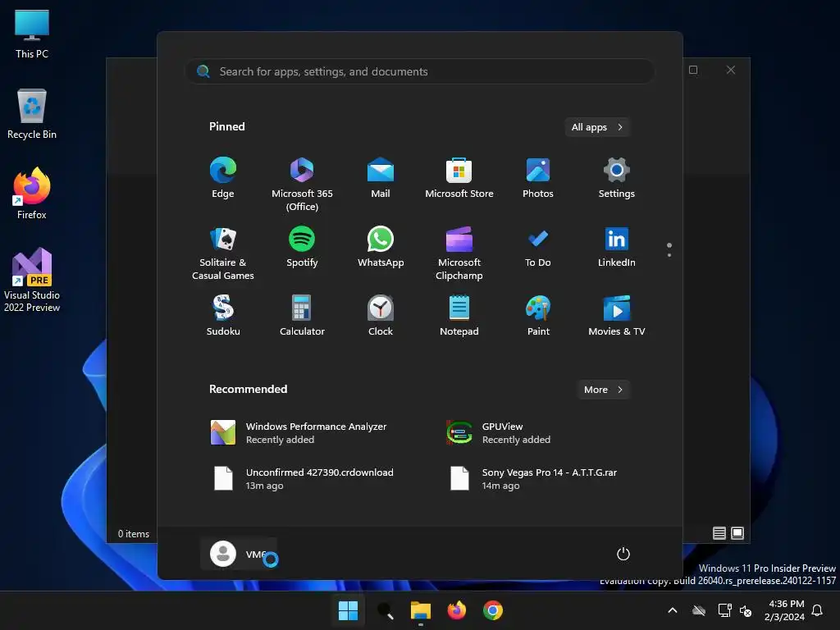Open the power options button
Viewport: 840px width, 630px height.
tap(623, 554)
